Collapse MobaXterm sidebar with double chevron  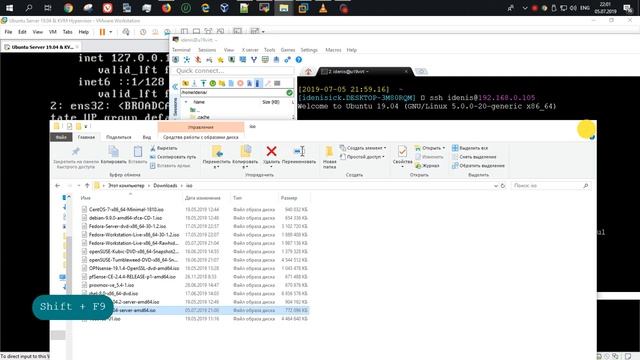[x=175, y=87]
